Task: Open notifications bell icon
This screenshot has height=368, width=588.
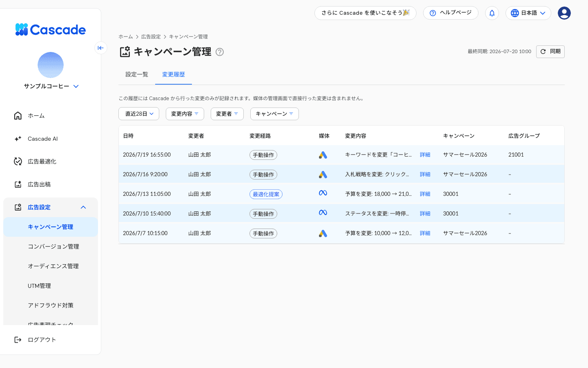Action: click(x=492, y=13)
